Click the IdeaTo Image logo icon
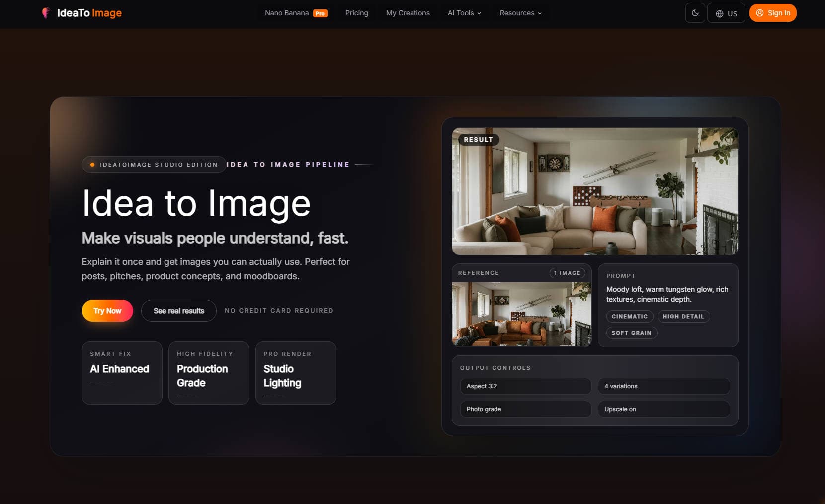Image resolution: width=825 pixels, height=504 pixels. (47, 13)
